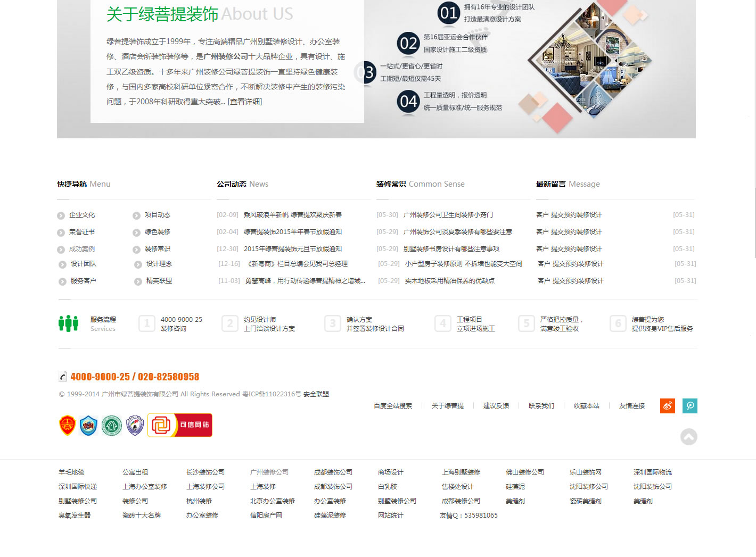This screenshot has width=756, height=557.
Task: Open the 广州装修公司 friendly link
Action: 269,472
